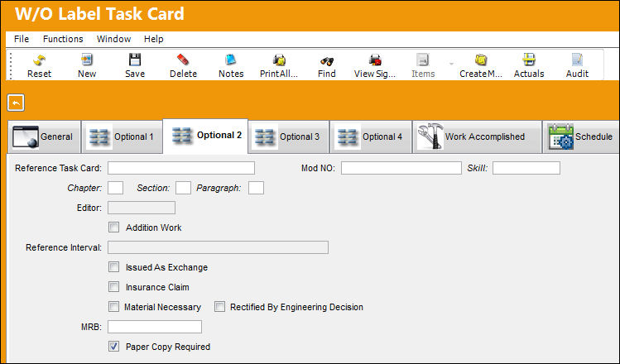
Task: Switch to the General tab
Action: tap(45, 136)
